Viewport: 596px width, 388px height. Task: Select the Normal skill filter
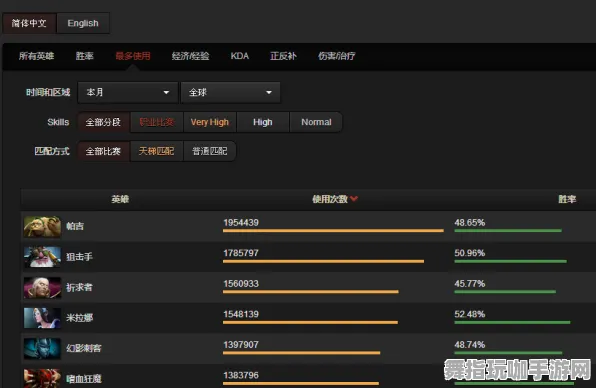click(x=316, y=122)
